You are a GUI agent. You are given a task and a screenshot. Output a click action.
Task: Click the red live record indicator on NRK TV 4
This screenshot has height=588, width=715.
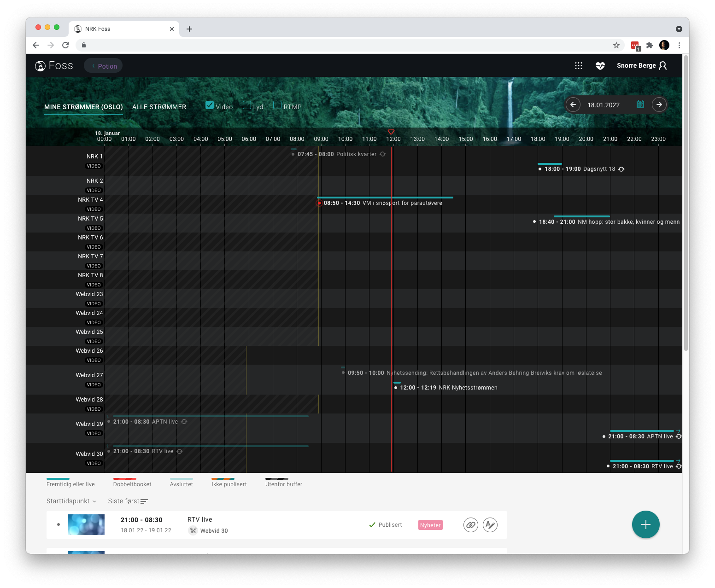[319, 203]
